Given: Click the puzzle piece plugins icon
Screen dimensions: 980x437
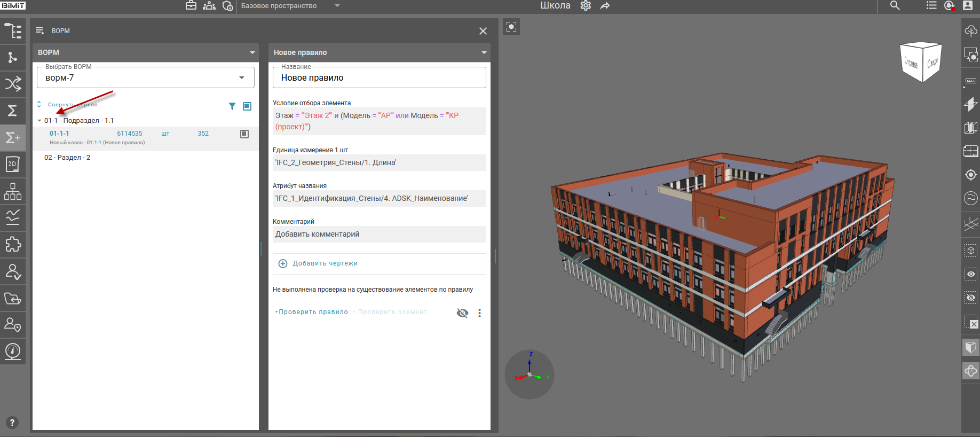Looking at the screenshot, I should (x=12, y=244).
